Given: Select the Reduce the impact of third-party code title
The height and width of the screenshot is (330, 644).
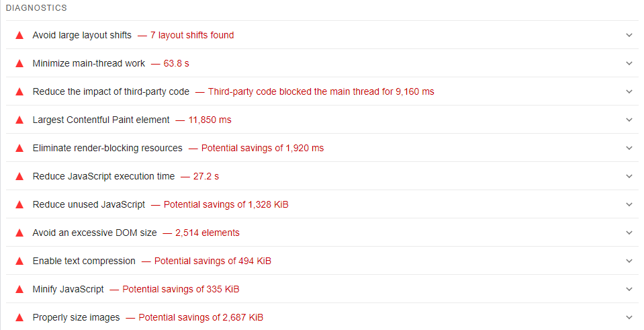Looking at the screenshot, I should point(111,91).
